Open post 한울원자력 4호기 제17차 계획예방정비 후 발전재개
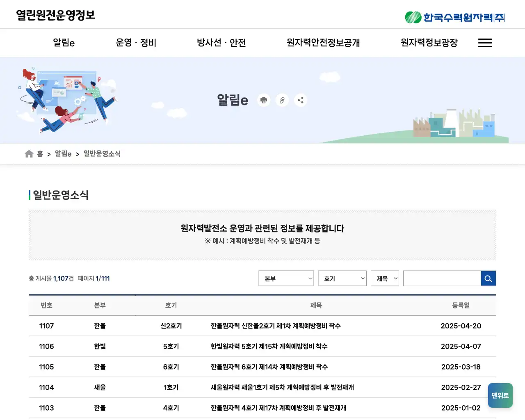The image size is (525, 420). click(278, 408)
